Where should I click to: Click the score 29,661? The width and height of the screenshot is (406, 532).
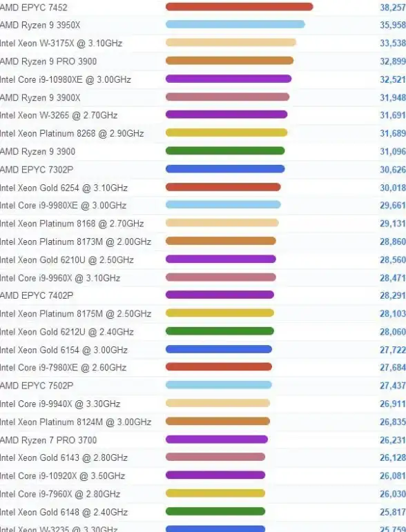coord(393,205)
